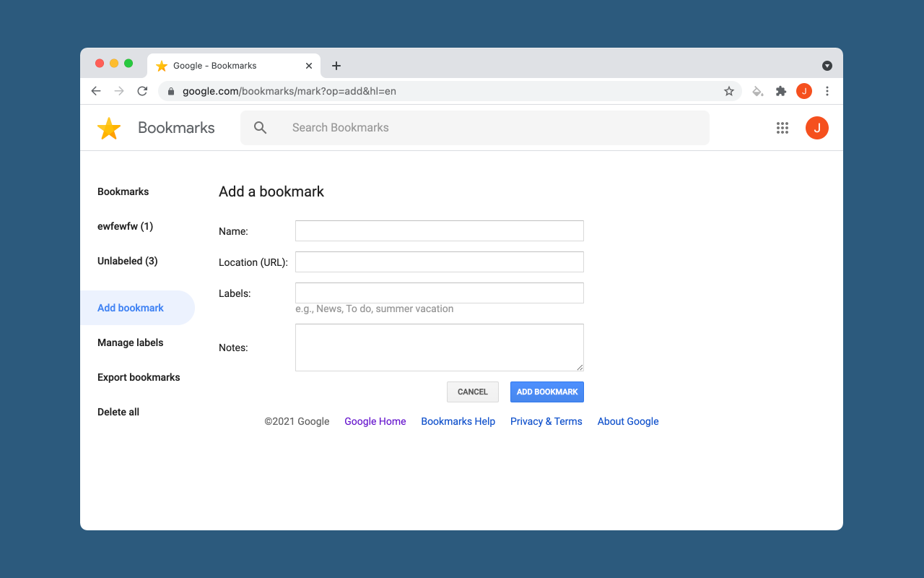Click the search magnifier icon
This screenshot has width=924, height=578.
click(261, 128)
